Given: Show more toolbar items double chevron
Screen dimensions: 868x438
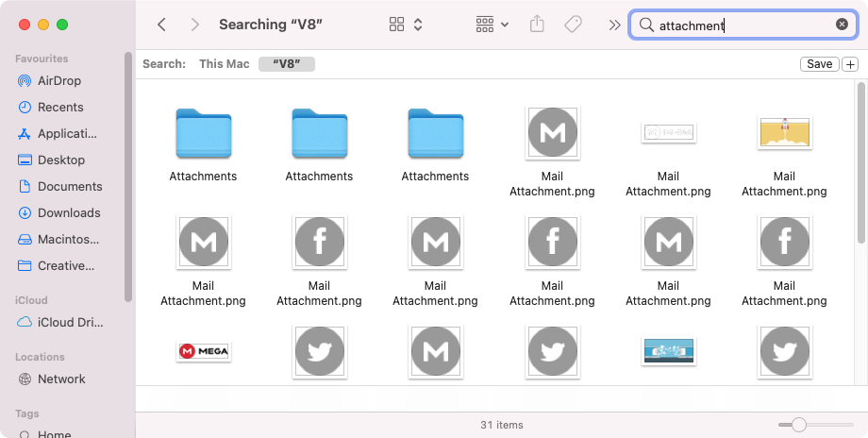Looking at the screenshot, I should click(x=614, y=25).
